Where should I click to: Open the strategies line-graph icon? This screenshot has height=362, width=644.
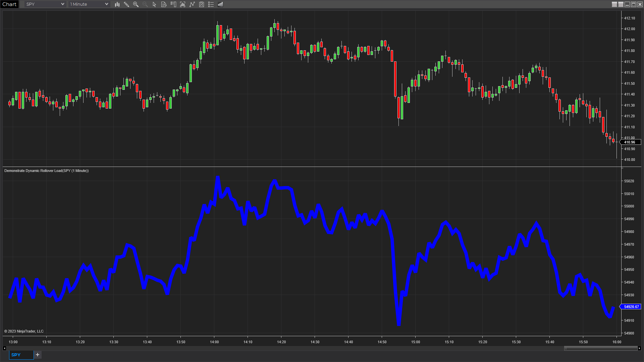[192, 4]
